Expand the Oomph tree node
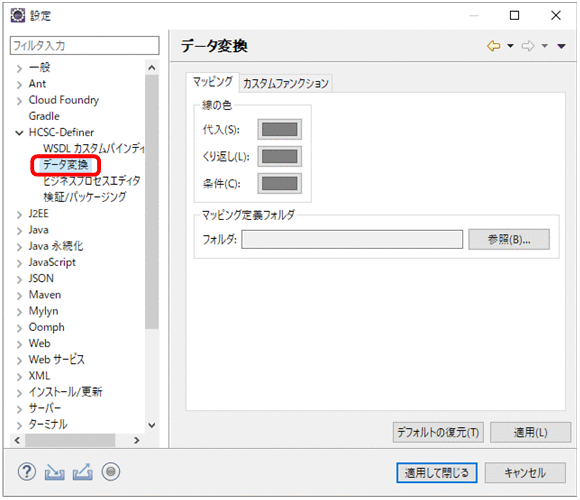This screenshot has height=500, width=580. (19, 328)
